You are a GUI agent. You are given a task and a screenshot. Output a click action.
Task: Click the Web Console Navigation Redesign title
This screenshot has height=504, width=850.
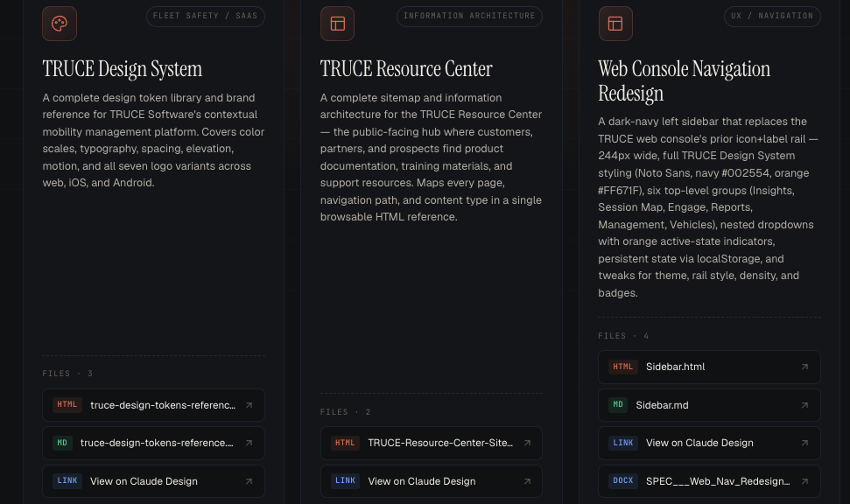tap(685, 81)
